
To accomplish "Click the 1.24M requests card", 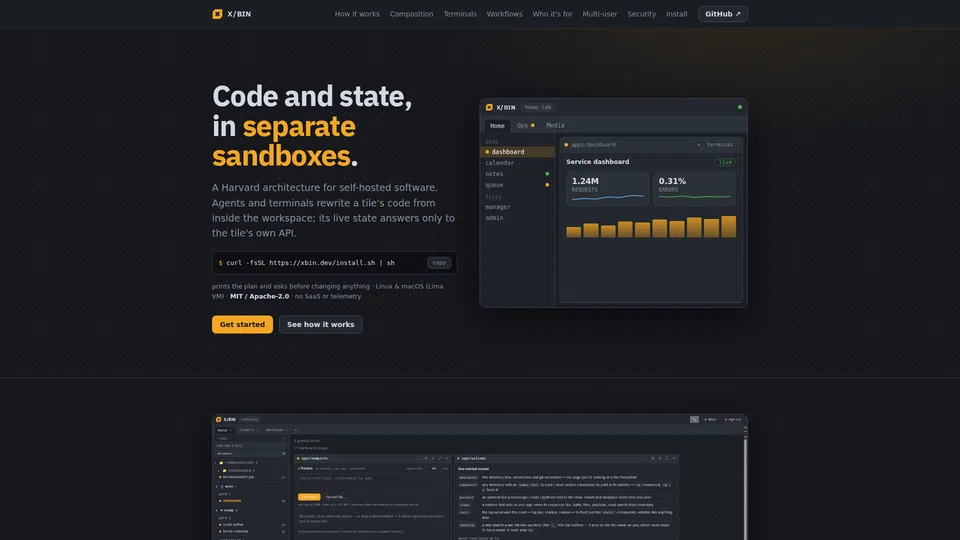I will [607, 188].
